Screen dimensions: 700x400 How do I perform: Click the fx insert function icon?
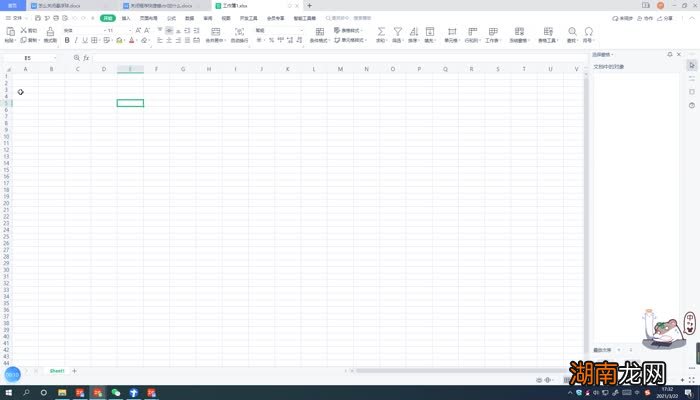pos(87,58)
